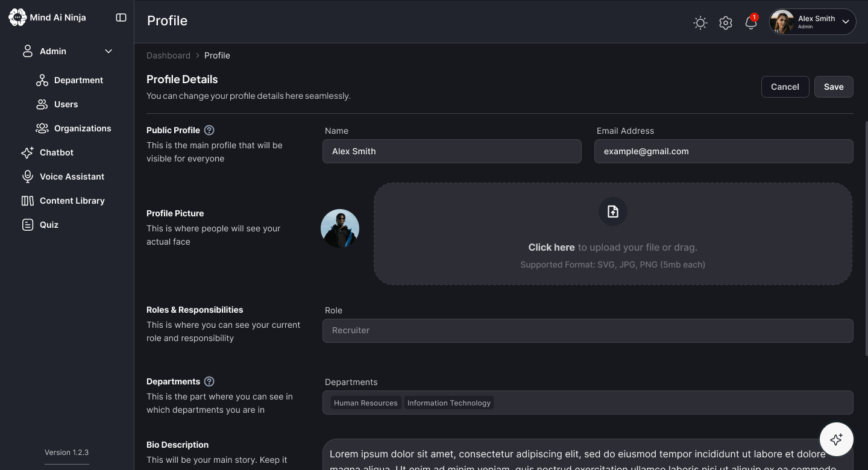Viewport: 868px width, 470px height.
Task: Click the Supported Format hint text
Action: [612, 265]
